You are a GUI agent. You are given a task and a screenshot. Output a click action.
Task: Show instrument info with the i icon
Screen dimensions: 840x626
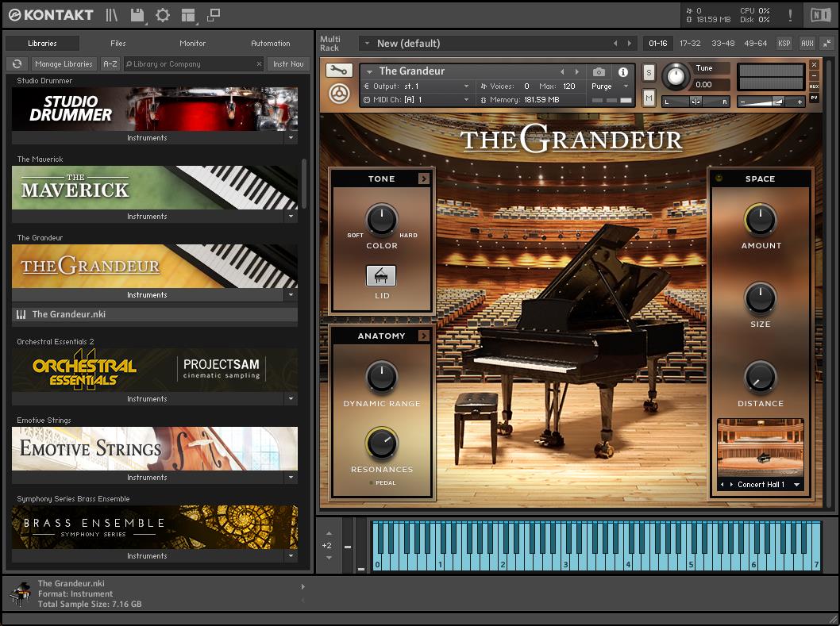point(623,72)
